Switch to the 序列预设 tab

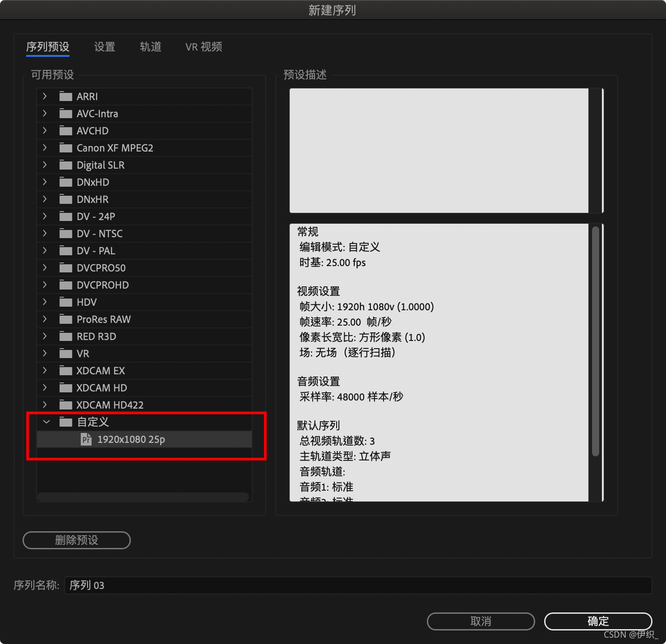click(x=48, y=47)
